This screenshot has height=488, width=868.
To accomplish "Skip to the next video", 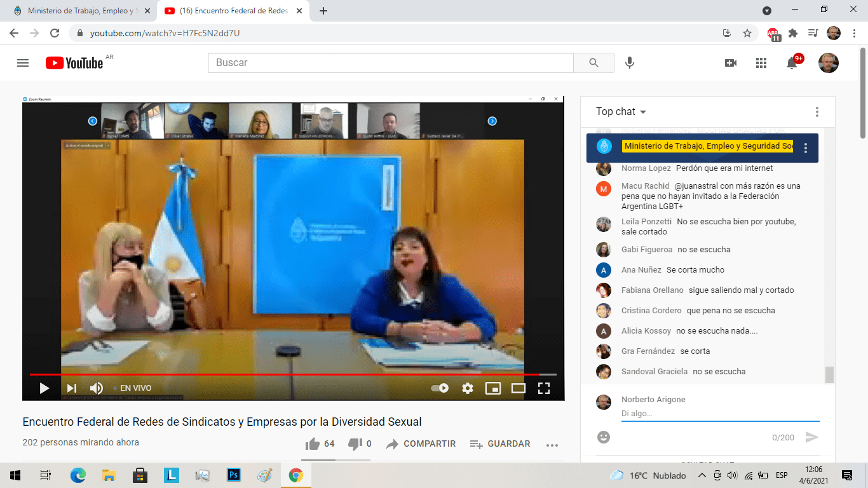I will point(71,388).
